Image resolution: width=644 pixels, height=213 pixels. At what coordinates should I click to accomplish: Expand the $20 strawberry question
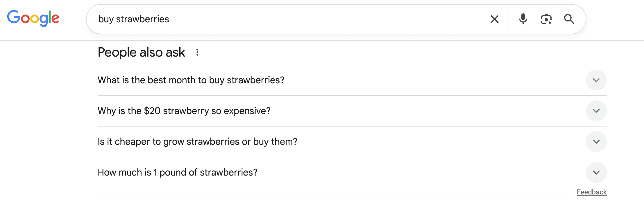596,111
